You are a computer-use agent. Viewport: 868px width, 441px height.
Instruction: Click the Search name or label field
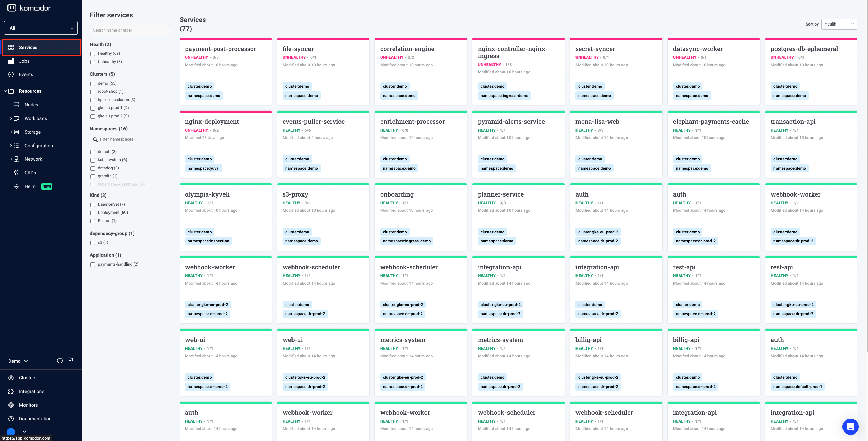point(131,30)
